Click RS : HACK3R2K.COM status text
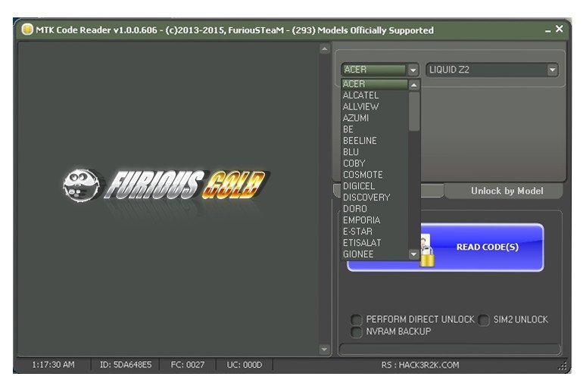 click(x=420, y=366)
